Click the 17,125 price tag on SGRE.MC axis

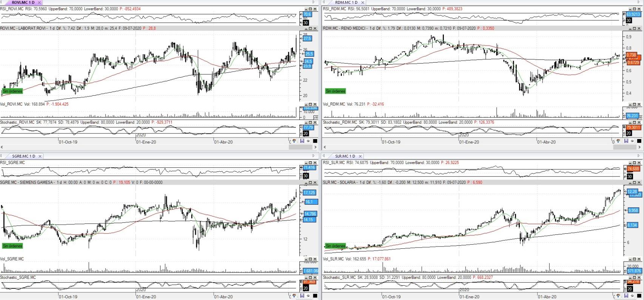(x=309, y=193)
